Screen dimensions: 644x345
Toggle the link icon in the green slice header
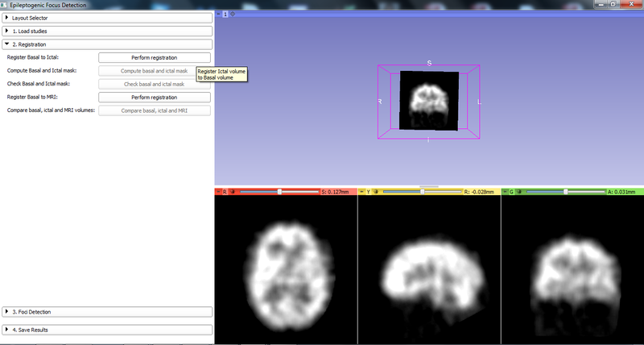tap(519, 192)
